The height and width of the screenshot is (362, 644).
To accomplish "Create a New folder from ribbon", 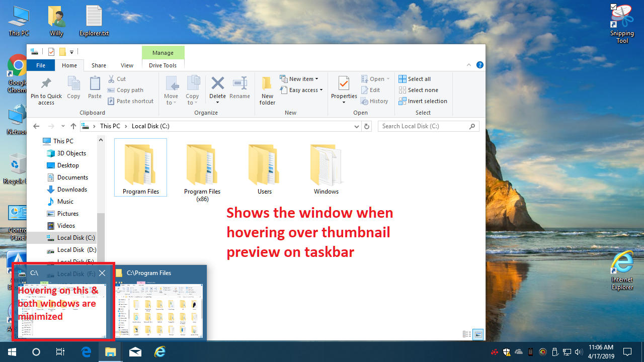I will tap(267, 90).
